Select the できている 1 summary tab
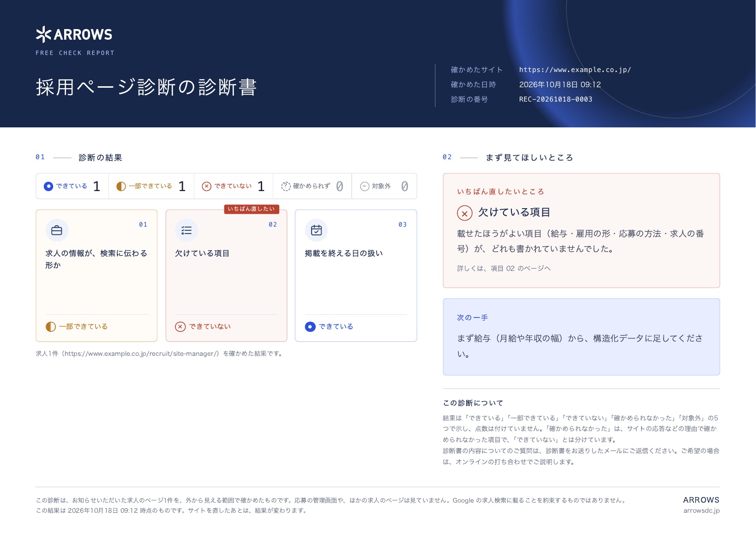 72,186
